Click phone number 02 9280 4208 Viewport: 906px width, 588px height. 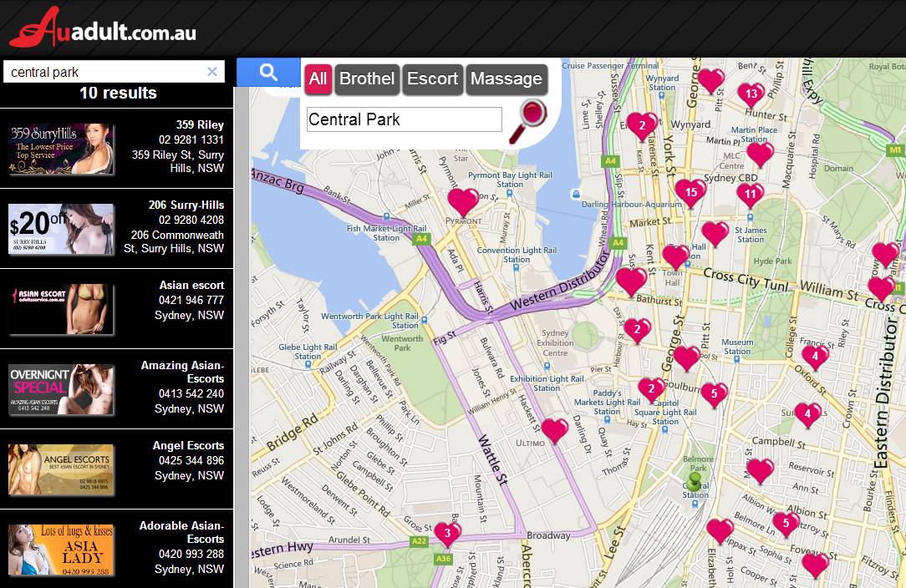[x=191, y=220]
